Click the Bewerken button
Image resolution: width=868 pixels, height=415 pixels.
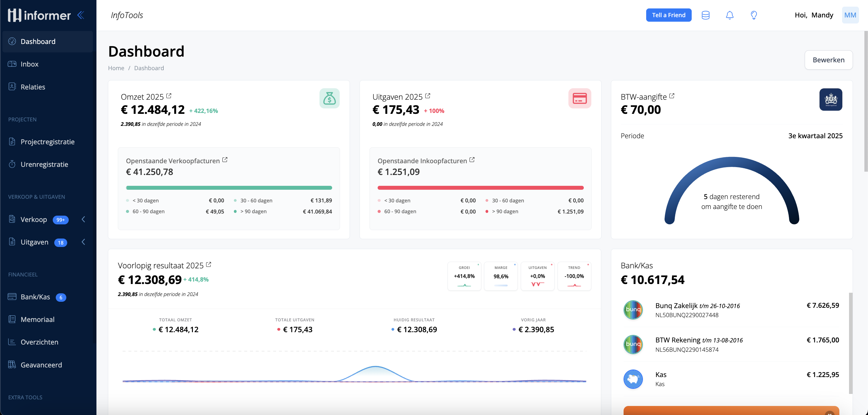[x=828, y=60]
